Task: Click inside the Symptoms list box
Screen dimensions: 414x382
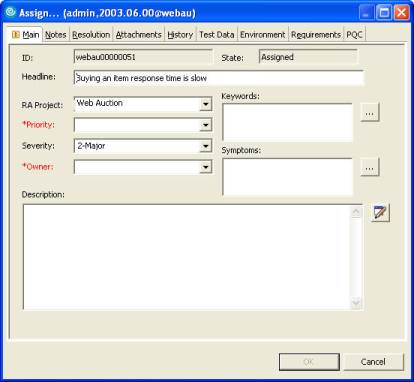Action: (287, 177)
